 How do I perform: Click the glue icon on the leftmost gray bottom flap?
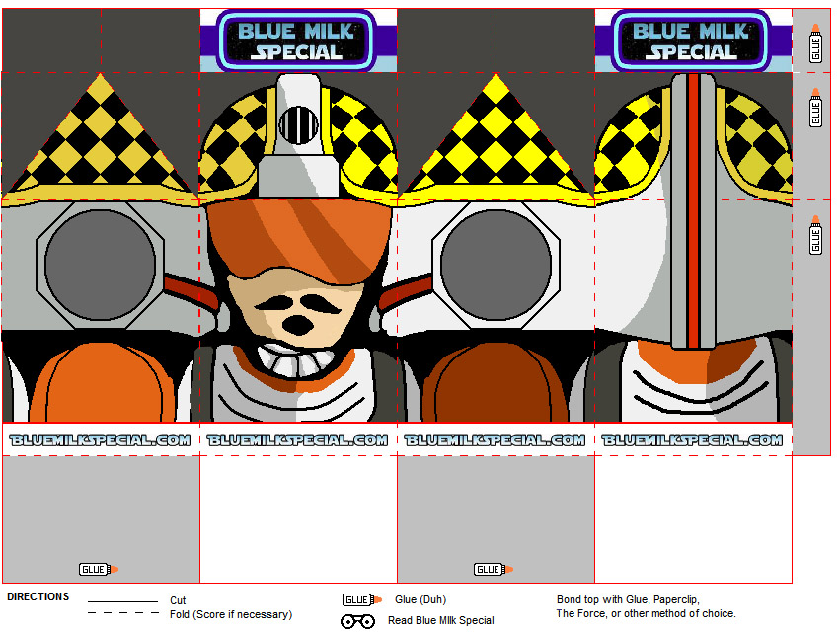tap(99, 569)
